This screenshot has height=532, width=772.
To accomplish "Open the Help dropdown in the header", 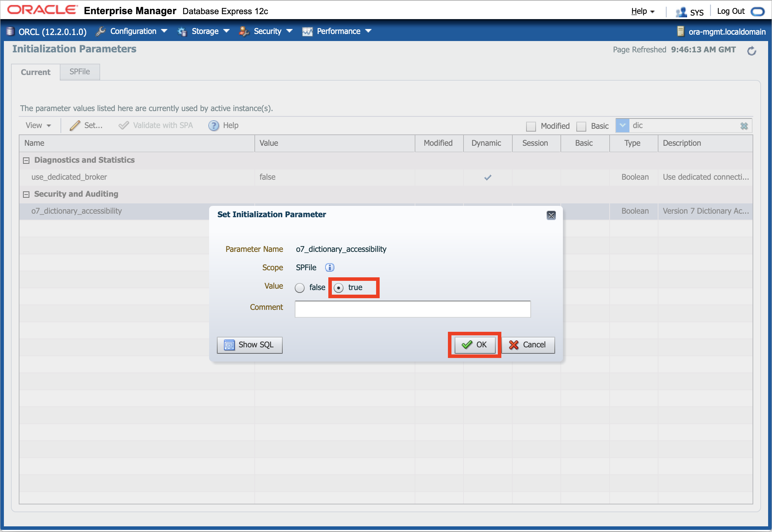I will pyautogui.click(x=643, y=11).
